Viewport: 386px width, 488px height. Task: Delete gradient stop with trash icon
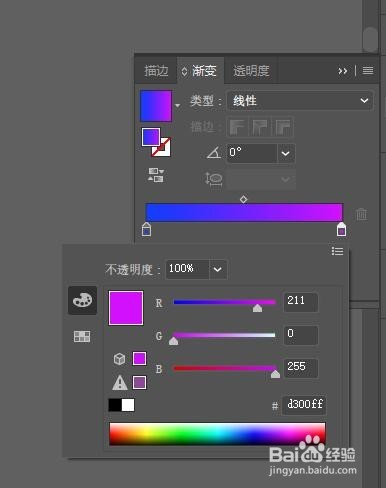pyautogui.click(x=362, y=214)
